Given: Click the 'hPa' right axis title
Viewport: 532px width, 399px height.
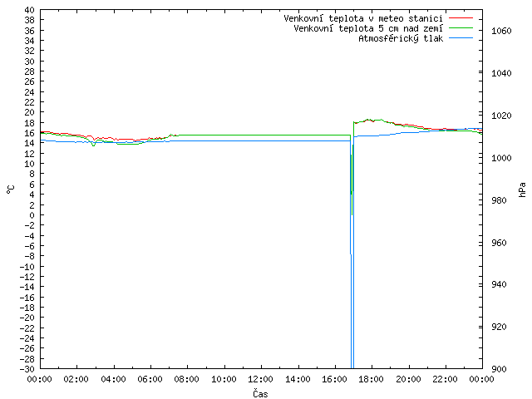Looking at the screenshot, I should click(522, 190).
